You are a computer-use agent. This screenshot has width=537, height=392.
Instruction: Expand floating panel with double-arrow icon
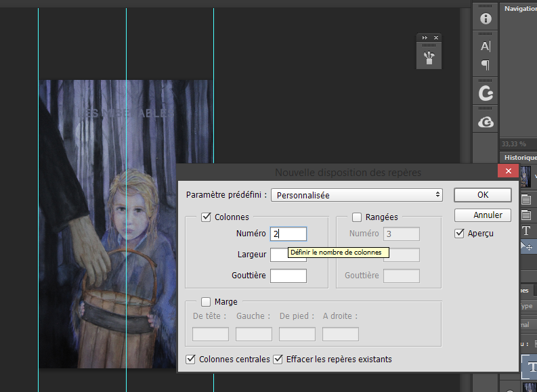[425, 38]
